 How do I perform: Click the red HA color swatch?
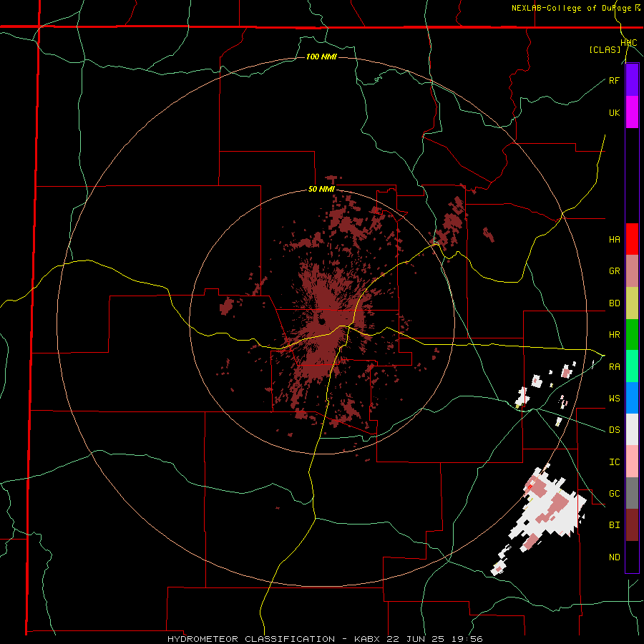tap(632, 239)
